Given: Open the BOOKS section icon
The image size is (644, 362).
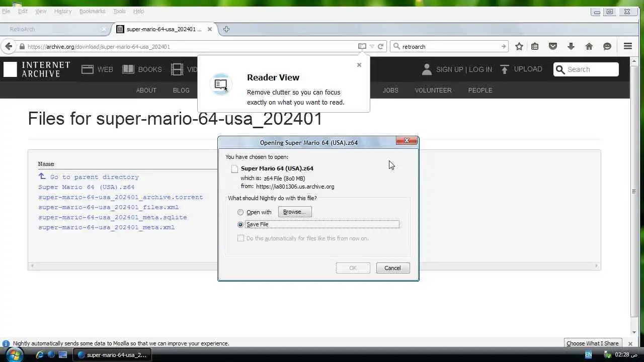Looking at the screenshot, I should click(x=128, y=69).
